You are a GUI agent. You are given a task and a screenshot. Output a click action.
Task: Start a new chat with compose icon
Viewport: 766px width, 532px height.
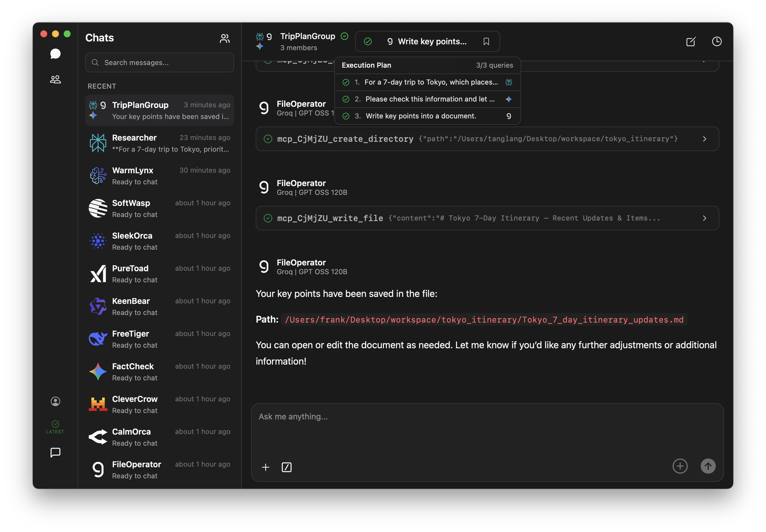pyautogui.click(x=691, y=41)
